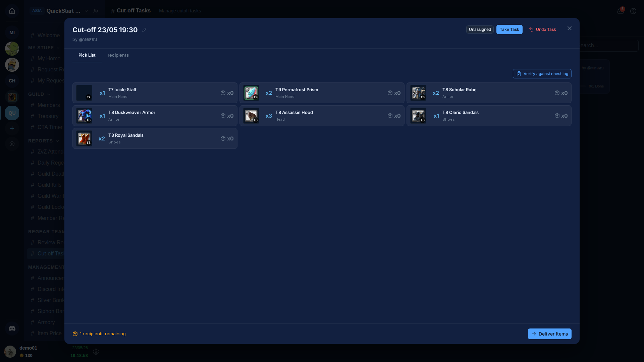The image size is (644, 362).
Task: Collapse the MY STUFF section
Action: coord(44,48)
